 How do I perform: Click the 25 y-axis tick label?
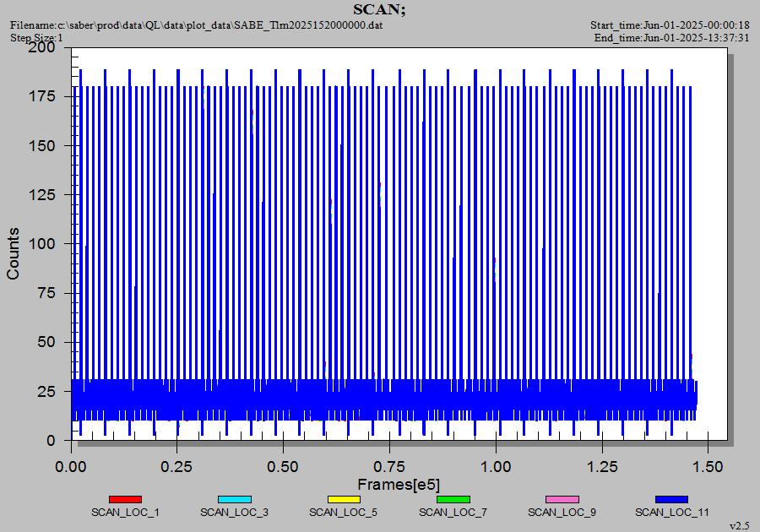[x=46, y=392]
